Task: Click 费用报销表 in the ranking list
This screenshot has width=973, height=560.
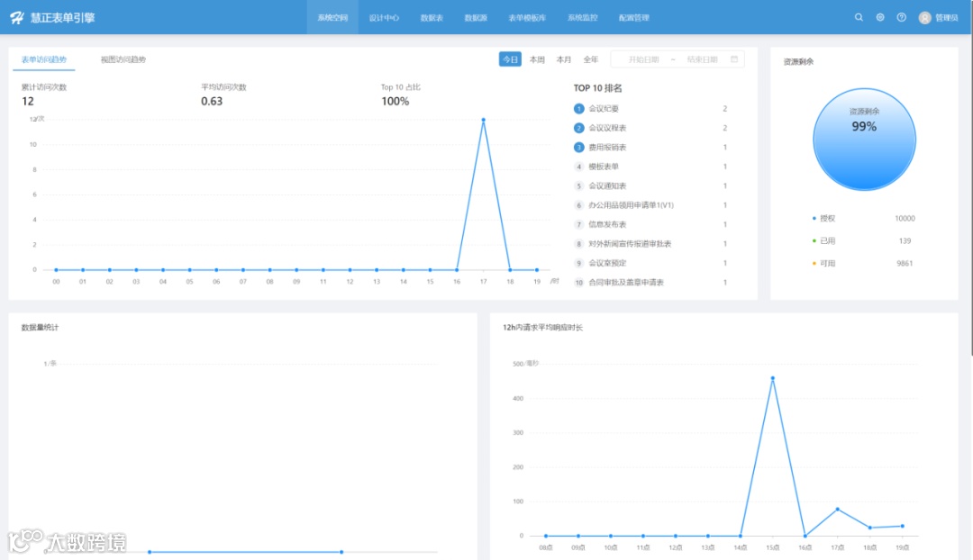Action: click(x=607, y=147)
